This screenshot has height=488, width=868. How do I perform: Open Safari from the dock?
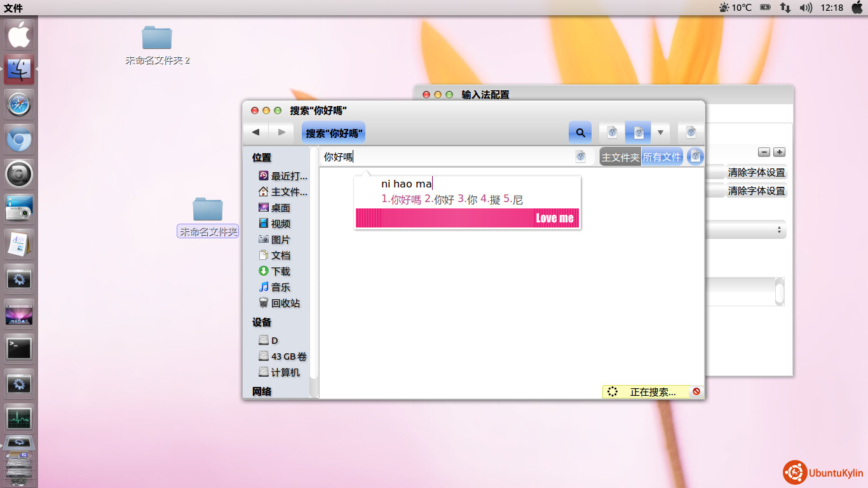19,104
